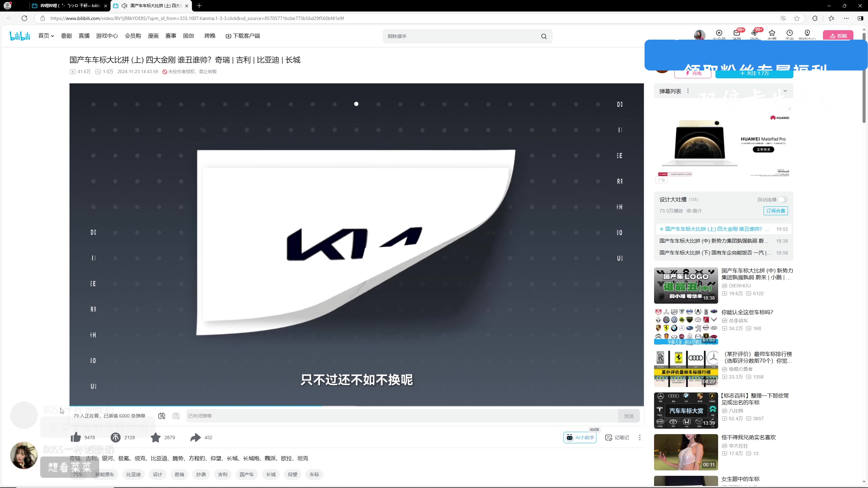Toggle danmaku display switch

point(162,416)
